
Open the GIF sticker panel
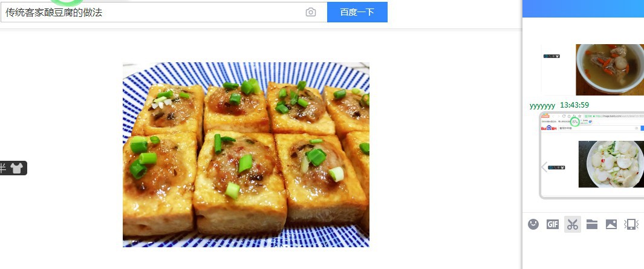pyautogui.click(x=553, y=224)
